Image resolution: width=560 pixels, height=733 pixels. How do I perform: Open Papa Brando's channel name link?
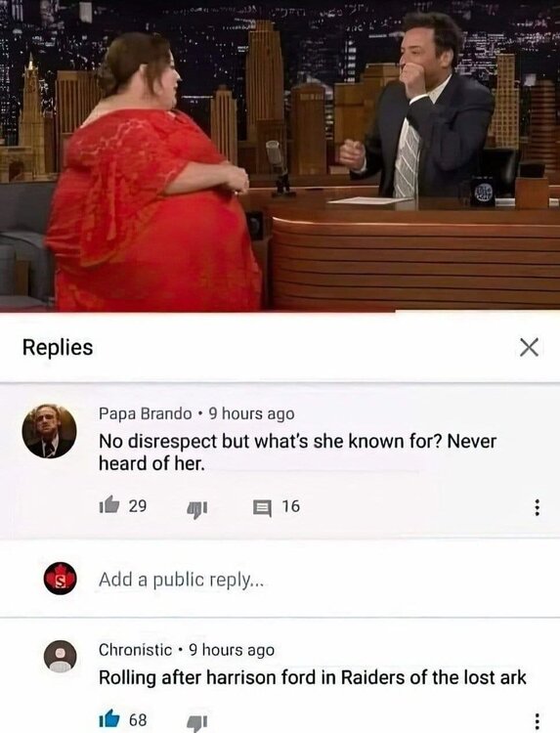click(145, 413)
